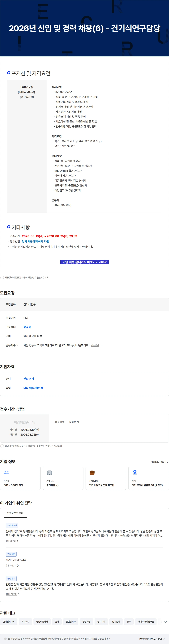Click the 본사(서울고덕) work location text
Viewport: 169px width, 644px height.
coord(63,205)
